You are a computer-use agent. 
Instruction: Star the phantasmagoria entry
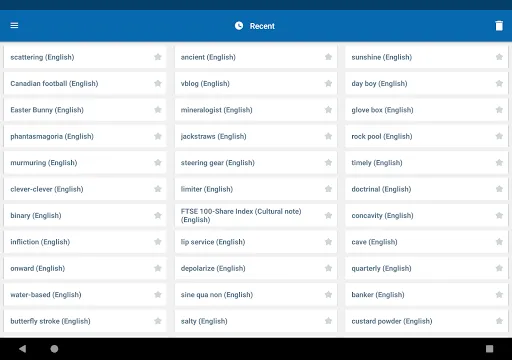coord(158,136)
